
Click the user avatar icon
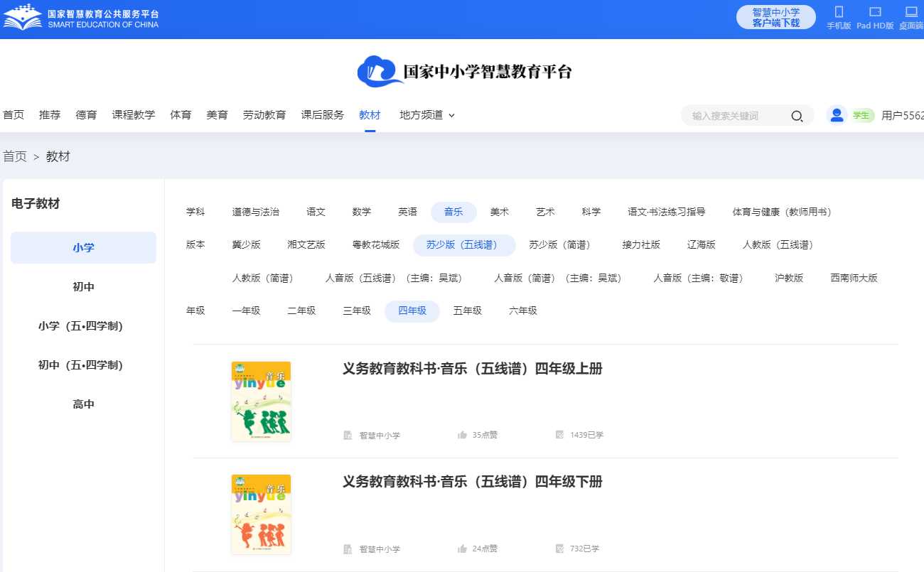(x=837, y=115)
